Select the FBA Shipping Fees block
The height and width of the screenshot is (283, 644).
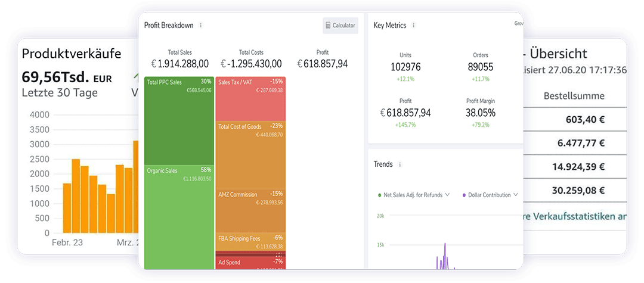pyautogui.click(x=250, y=241)
